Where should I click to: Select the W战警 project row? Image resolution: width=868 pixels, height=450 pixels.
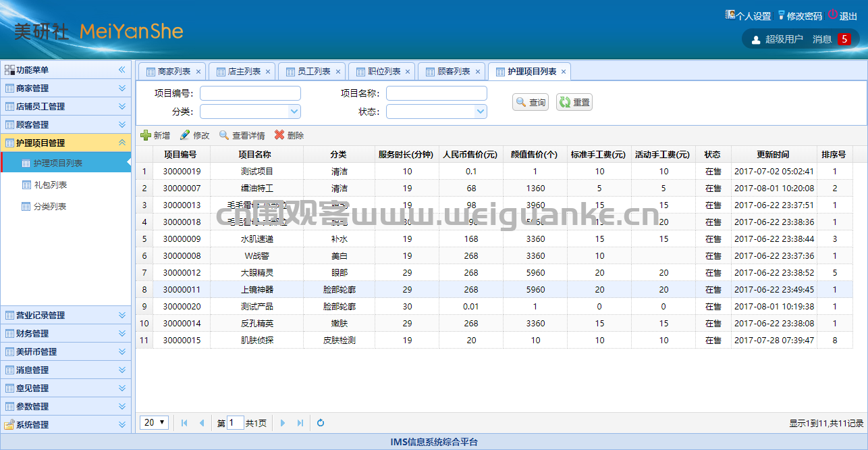494,256
